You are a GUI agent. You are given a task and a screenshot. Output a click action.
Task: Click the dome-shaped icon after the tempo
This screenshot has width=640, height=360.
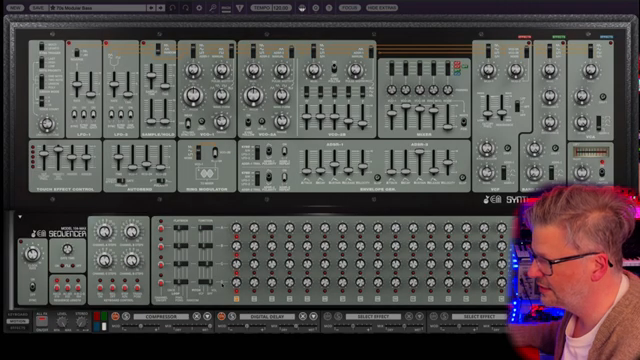click(302, 8)
